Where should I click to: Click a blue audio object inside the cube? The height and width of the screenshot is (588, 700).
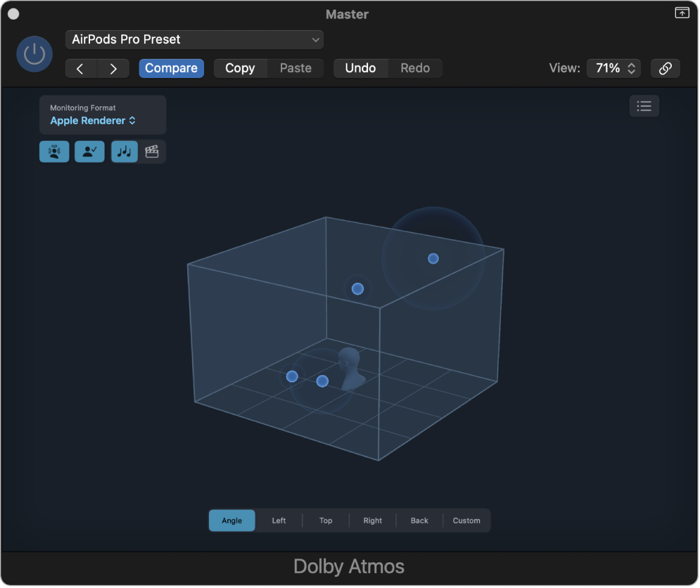(357, 289)
